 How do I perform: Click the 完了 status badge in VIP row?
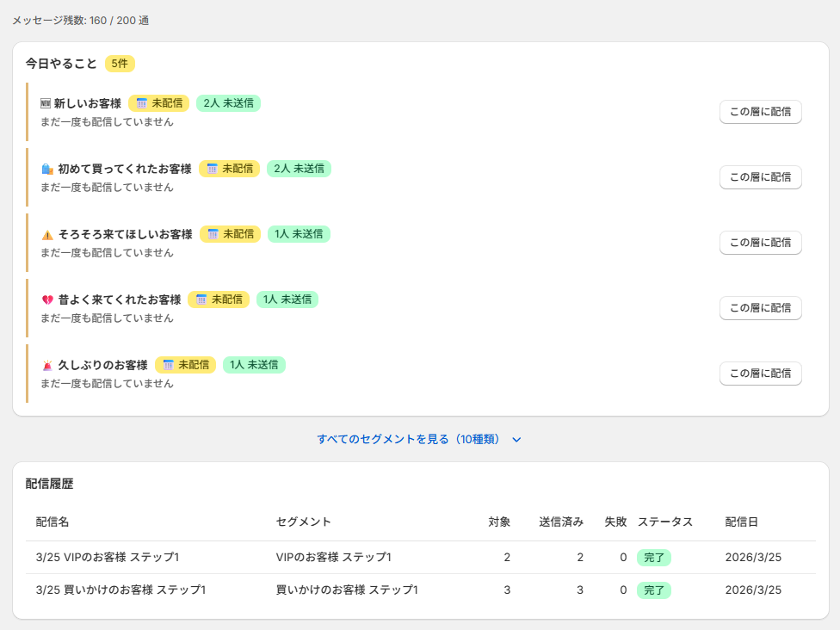click(x=653, y=557)
